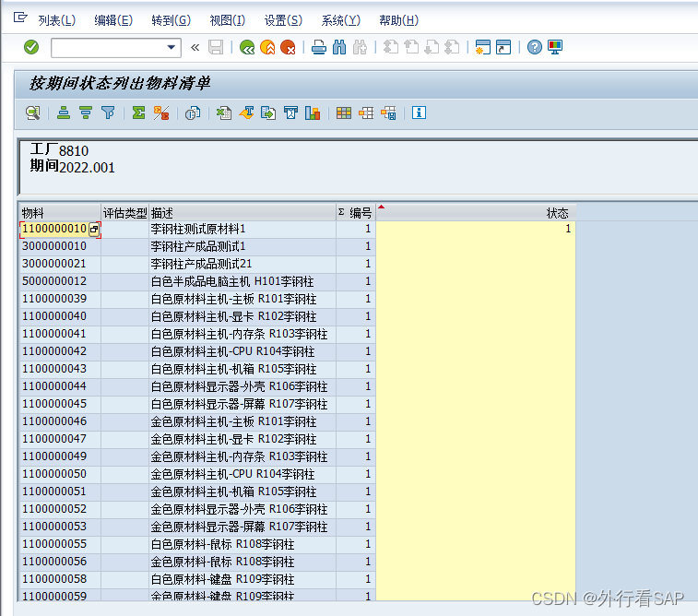Click the Print icon
This screenshot has height=616, width=698.
[x=319, y=47]
